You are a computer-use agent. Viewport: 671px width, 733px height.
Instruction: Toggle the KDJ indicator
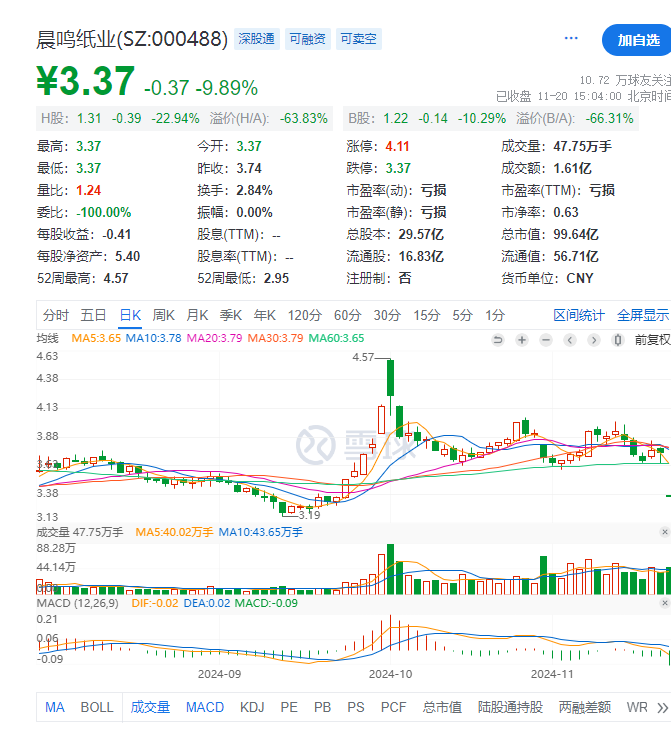(x=252, y=708)
